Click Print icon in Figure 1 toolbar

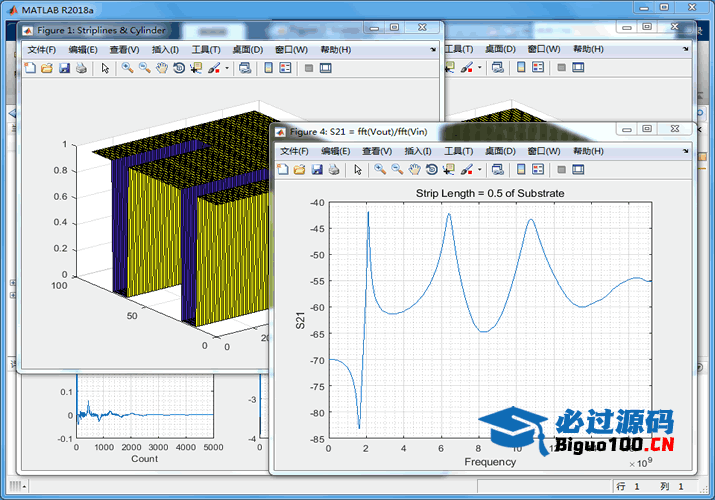[81, 68]
